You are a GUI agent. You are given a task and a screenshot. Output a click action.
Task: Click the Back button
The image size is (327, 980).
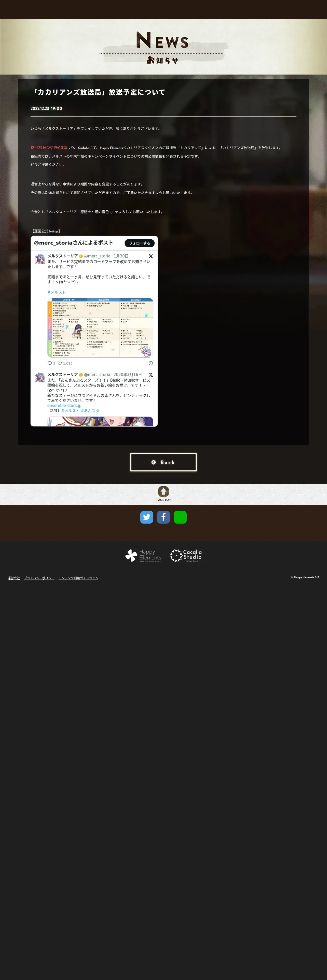(163, 462)
